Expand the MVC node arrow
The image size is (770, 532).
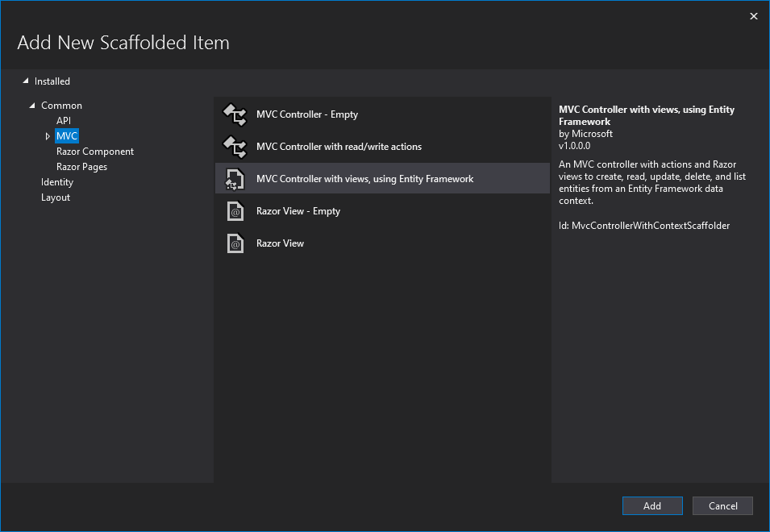pos(48,136)
